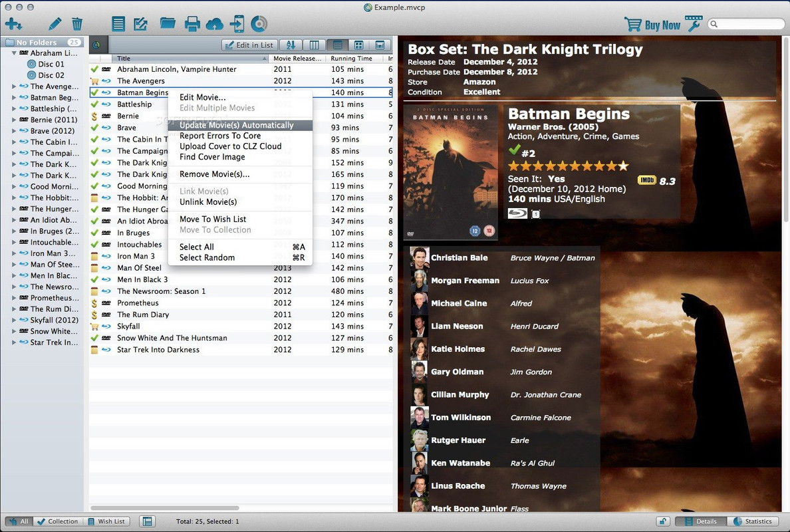Screen dimensions: 790x532
Task: Click Upload Cover to CLZ Cloud
Action: point(240,146)
